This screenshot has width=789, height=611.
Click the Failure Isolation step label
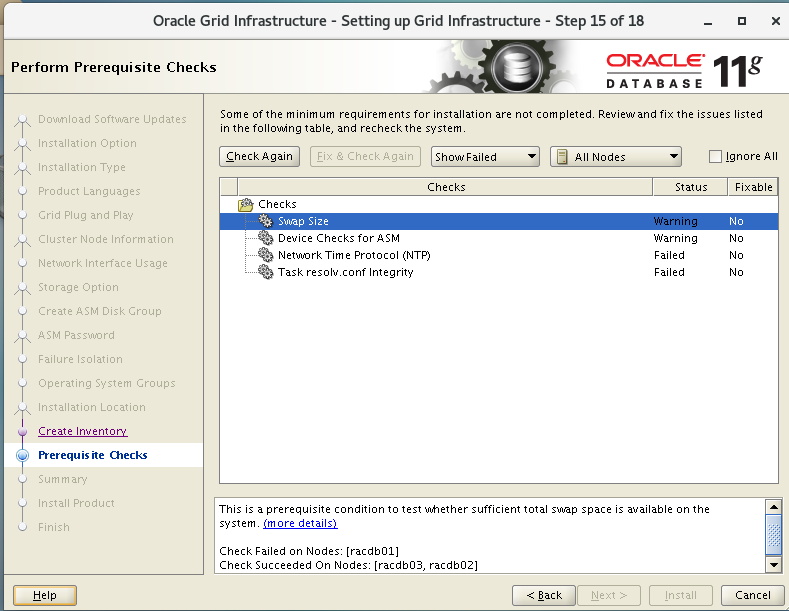pos(81,359)
